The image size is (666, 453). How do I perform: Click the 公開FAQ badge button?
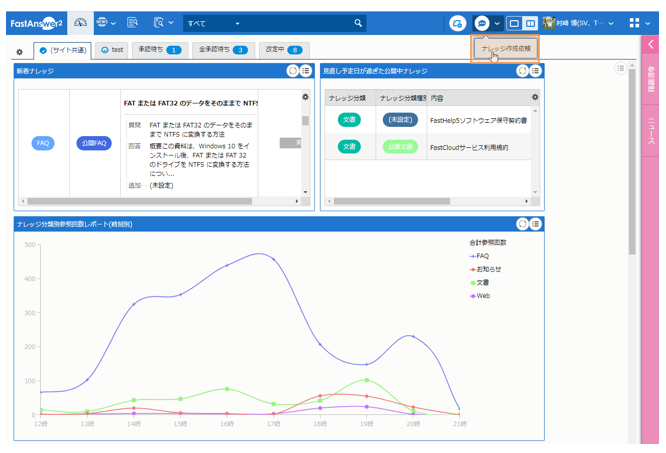pyautogui.click(x=94, y=143)
